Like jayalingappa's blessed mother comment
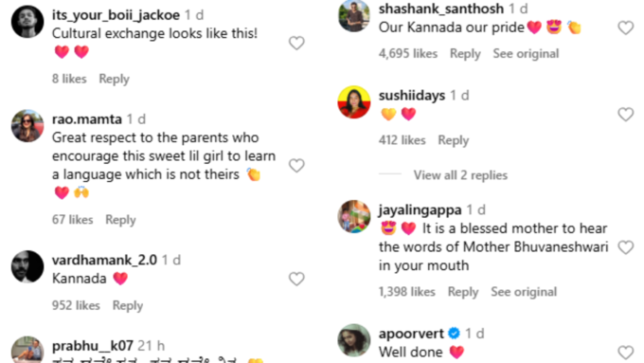 pyautogui.click(x=625, y=247)
